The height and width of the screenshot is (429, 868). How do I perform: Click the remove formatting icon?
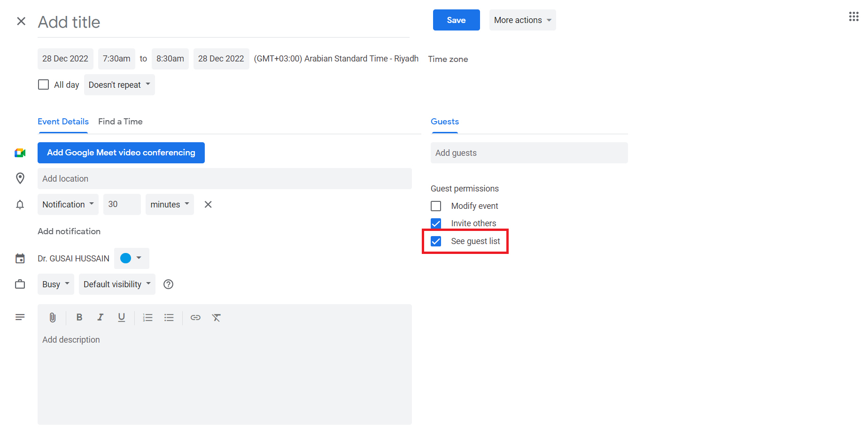click(x=216, y=318)
